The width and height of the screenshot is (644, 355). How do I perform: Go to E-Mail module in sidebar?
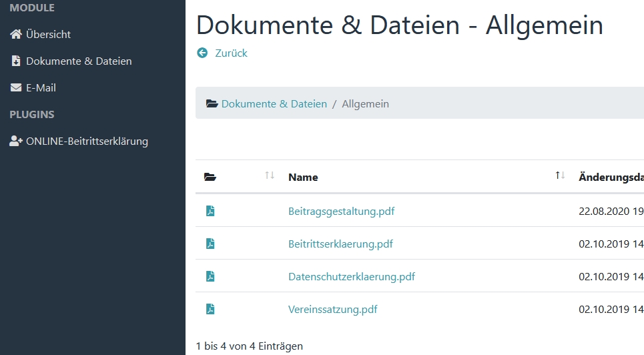[x=41, y=87]
